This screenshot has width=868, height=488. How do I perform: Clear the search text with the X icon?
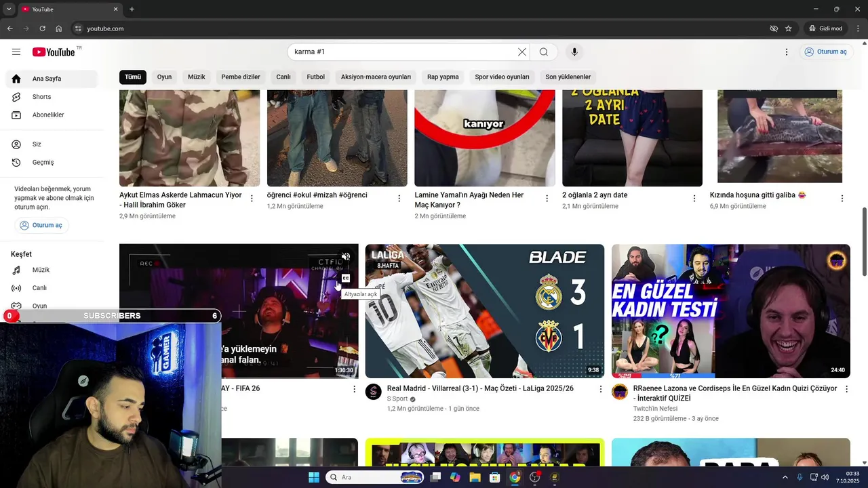(521, 52)
